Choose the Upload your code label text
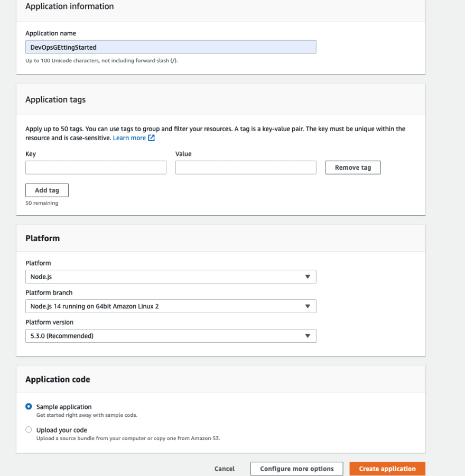465x476 pixels. (x=62, y=430)
